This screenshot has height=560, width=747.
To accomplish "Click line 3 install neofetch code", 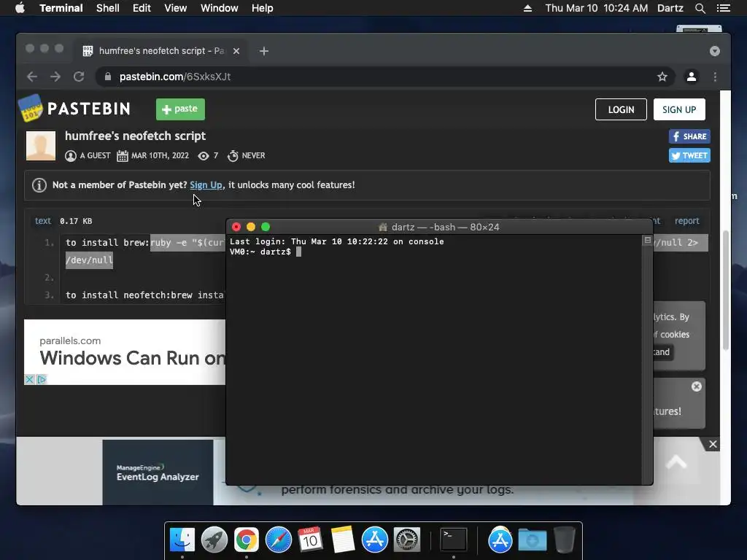I will [x=145, y=295].
